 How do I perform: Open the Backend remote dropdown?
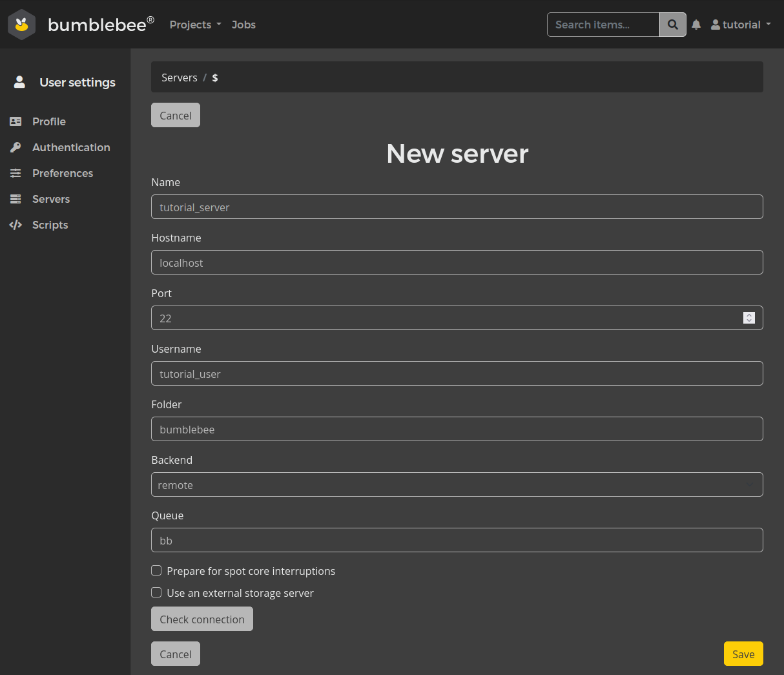tap(457, 484)
